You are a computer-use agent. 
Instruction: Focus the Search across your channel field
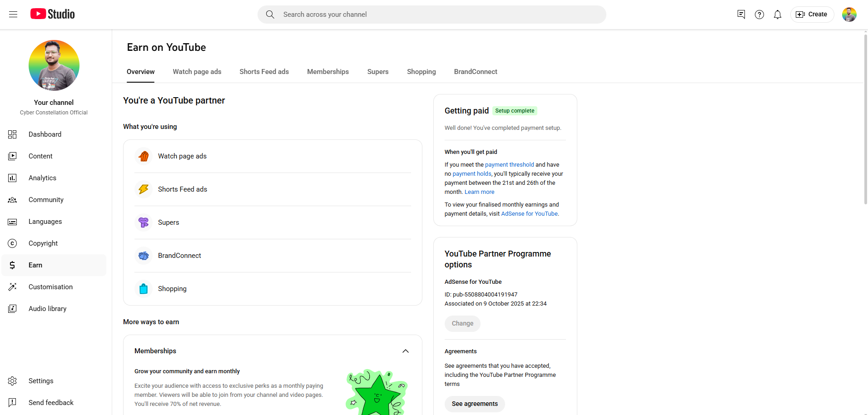pyautogui.click(x=432, y=15)
